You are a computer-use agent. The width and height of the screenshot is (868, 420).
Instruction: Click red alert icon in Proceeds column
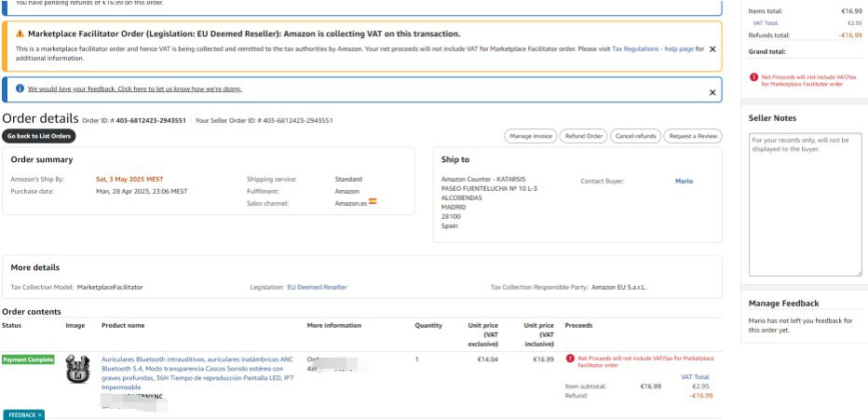tap(570, 358)
